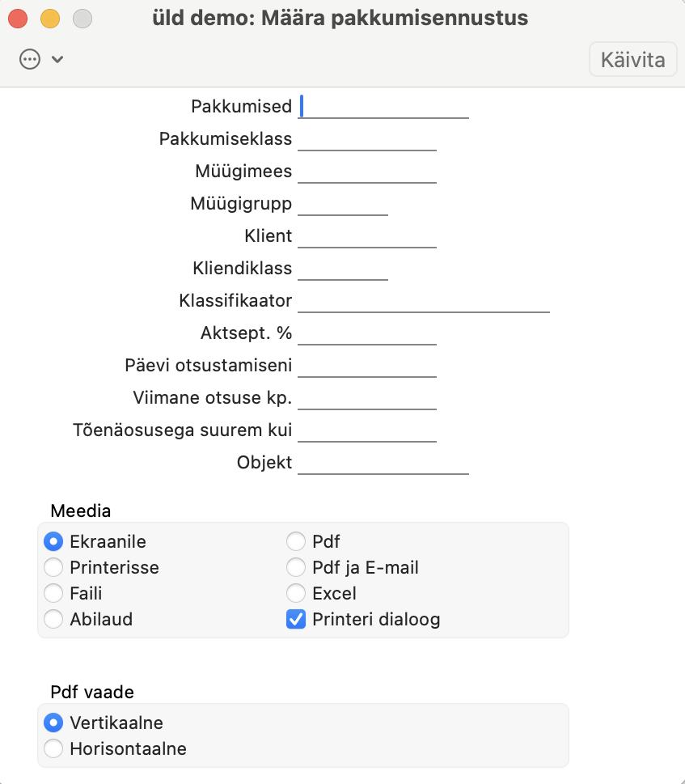
Task: Click the Klient input field
Action: (x=367, y=236)
